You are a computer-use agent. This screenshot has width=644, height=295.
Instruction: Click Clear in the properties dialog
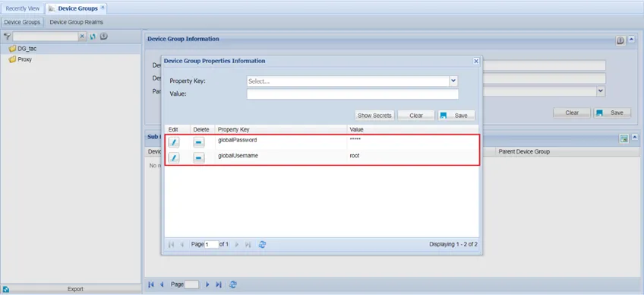(x=416, y=116)
